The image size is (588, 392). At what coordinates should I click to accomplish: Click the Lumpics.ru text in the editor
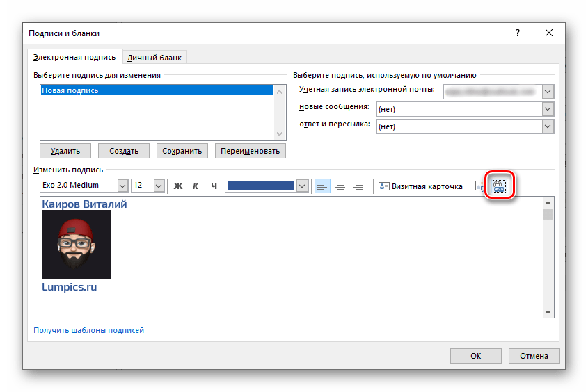70,287
